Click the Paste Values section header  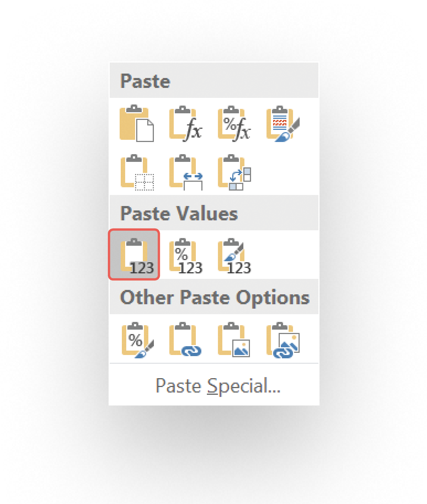(x=214, y=213)
